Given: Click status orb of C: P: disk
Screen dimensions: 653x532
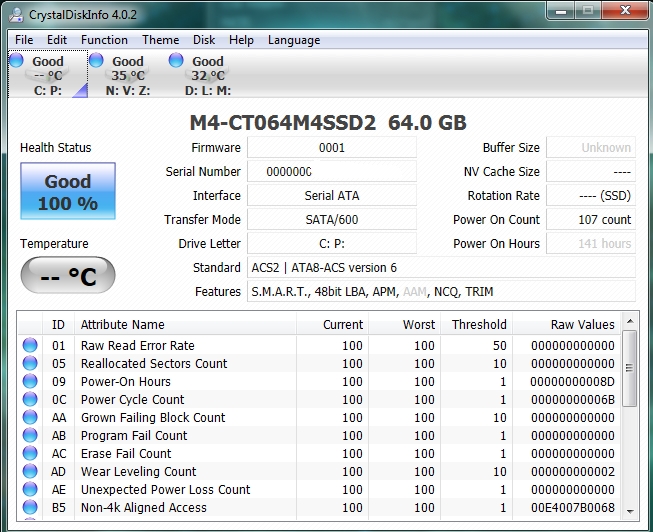Looking at the screenshot, I should [x=17, y=60].
